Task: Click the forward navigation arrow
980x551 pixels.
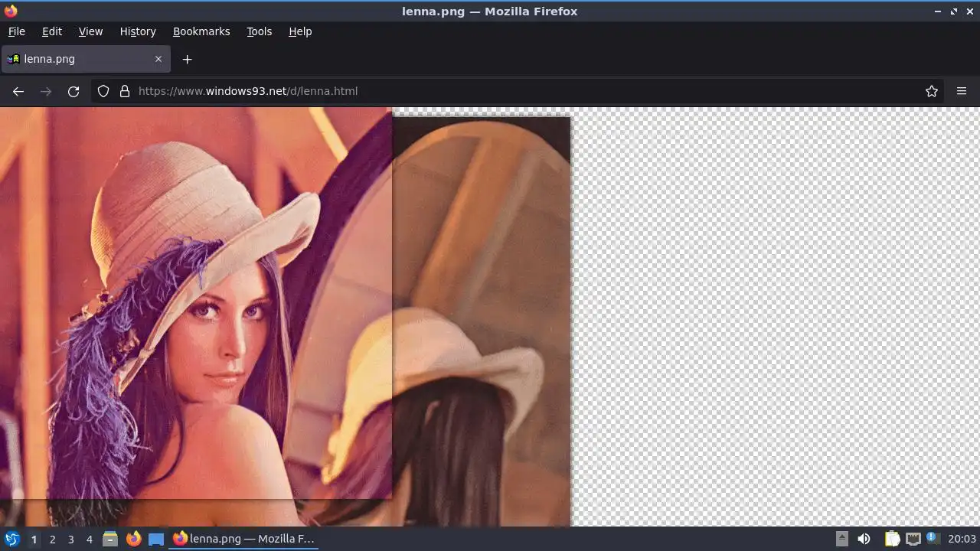Action: pos(46,91)
